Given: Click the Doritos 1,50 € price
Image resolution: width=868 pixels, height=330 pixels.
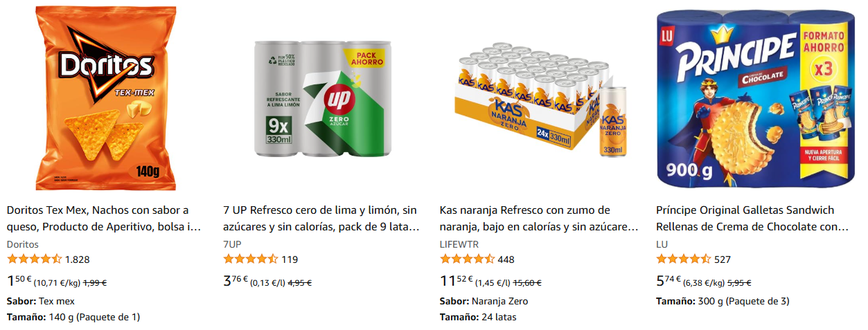Looking at the screenshot, I should click(x=19, y=281).
